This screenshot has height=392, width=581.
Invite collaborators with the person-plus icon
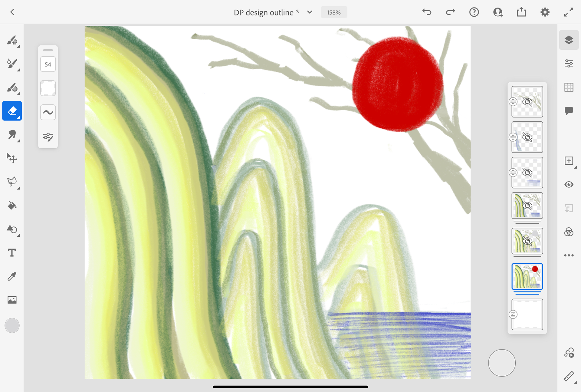498,12
